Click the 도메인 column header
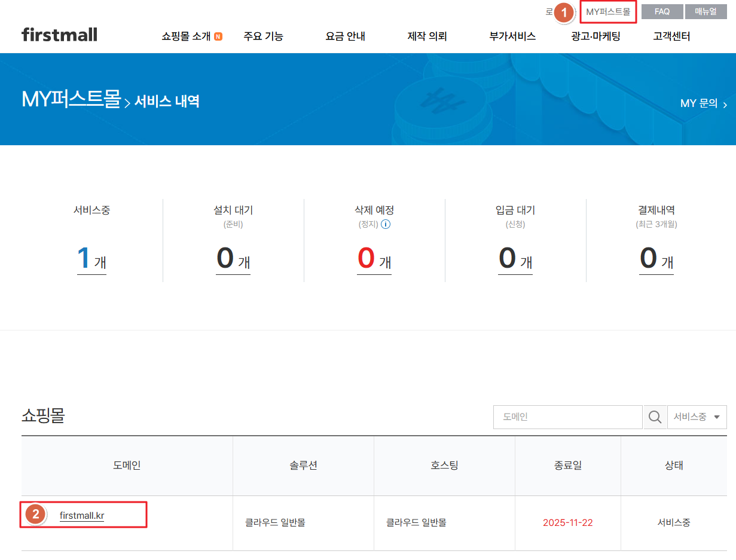Screen dimensions: 736x560 [x=127, y=466]
